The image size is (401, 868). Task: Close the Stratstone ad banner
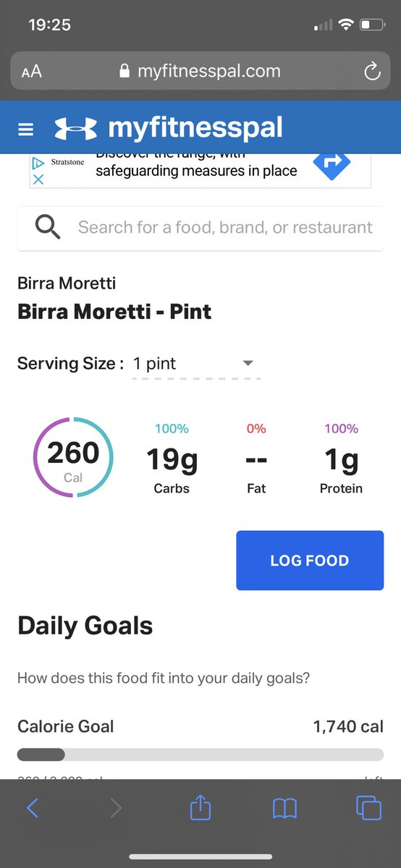(39, 180)
